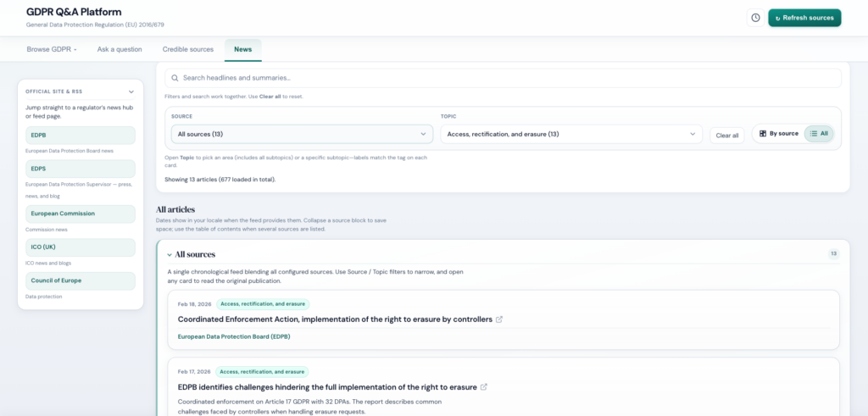868x416 pixels.
Task: Open the ICO (UK) news link
Action: click(81, 247)
